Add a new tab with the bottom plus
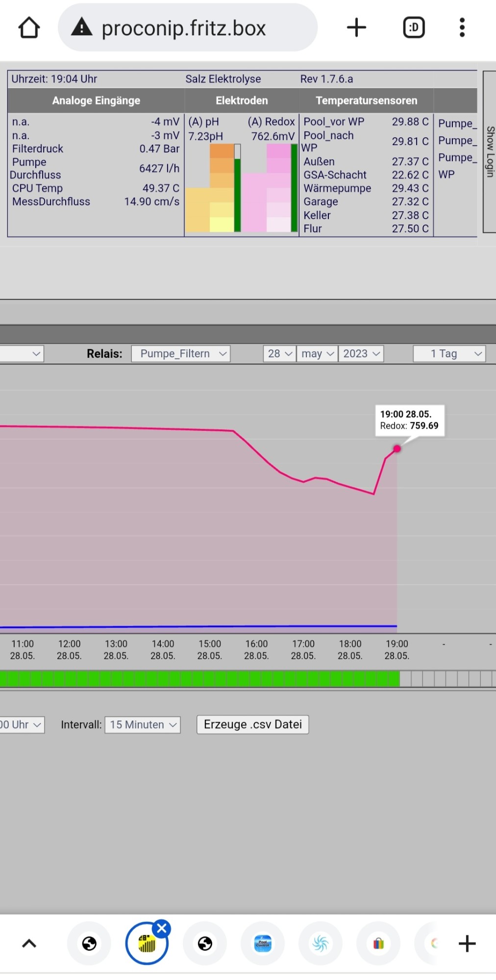 point(467,943)
